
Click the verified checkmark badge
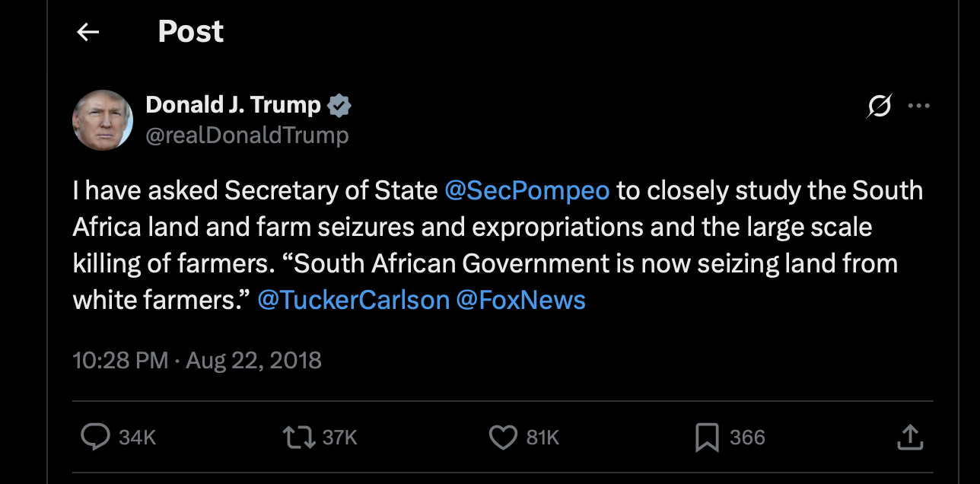pyautogui.click(x=339, y=106)
